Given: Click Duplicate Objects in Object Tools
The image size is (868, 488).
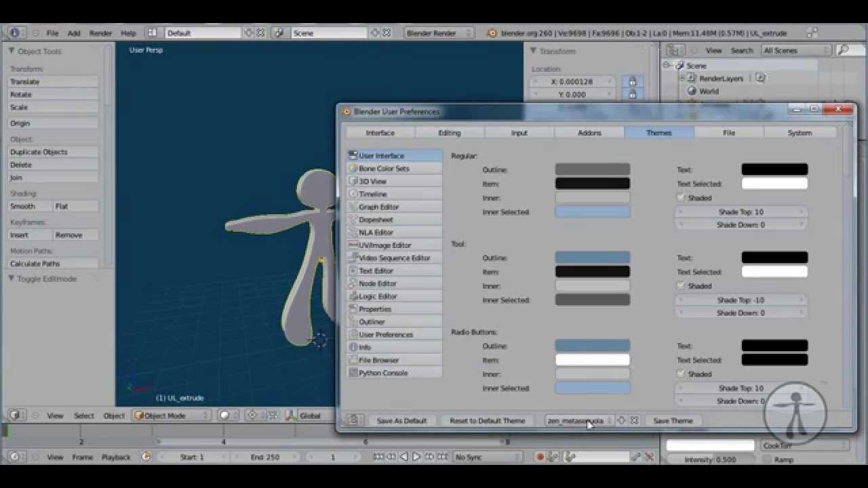Looking at the screenshot, I should (x=54, y=152).
